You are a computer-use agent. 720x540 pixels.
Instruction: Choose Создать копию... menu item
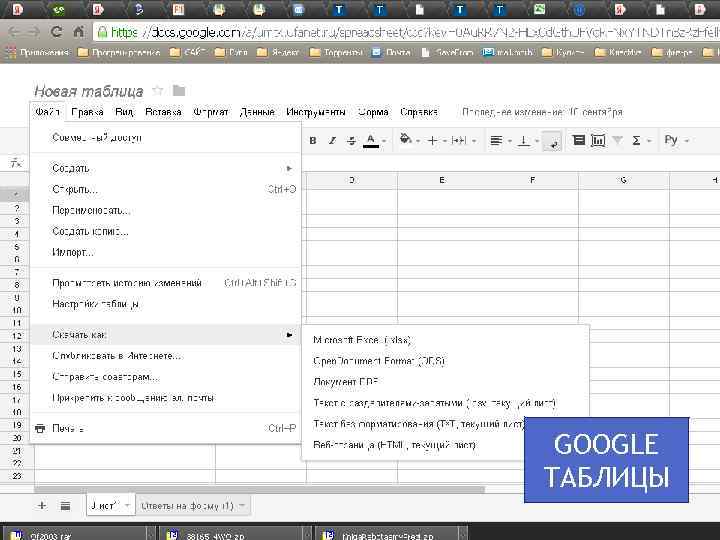[x=166, y=231]
